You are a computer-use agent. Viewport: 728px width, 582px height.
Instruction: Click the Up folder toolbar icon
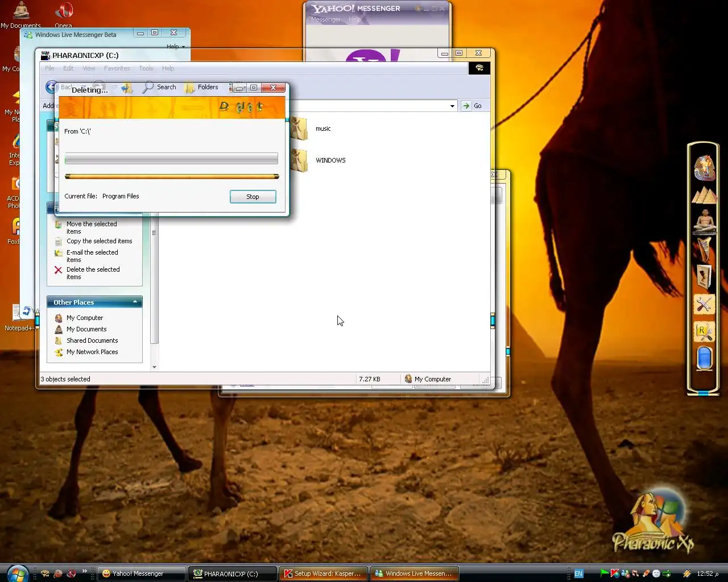[x=127, y=88]
